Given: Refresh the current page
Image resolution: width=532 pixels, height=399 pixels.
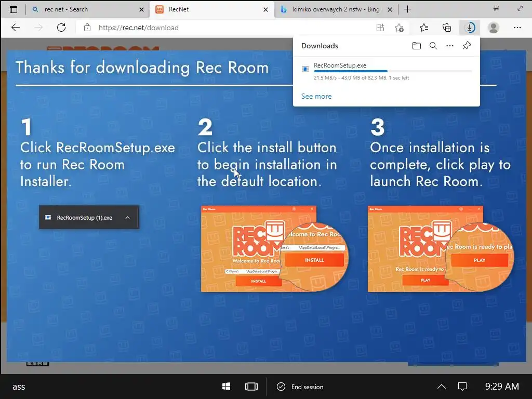Looking at the screenshot, I should [61, 28].
